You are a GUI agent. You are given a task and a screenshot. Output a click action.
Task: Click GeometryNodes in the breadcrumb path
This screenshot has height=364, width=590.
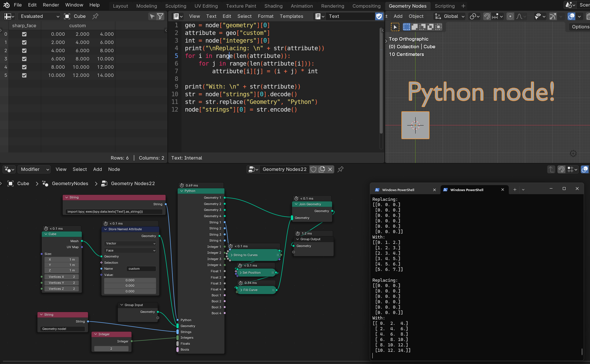pyautogui.click(x=70, y=183)
